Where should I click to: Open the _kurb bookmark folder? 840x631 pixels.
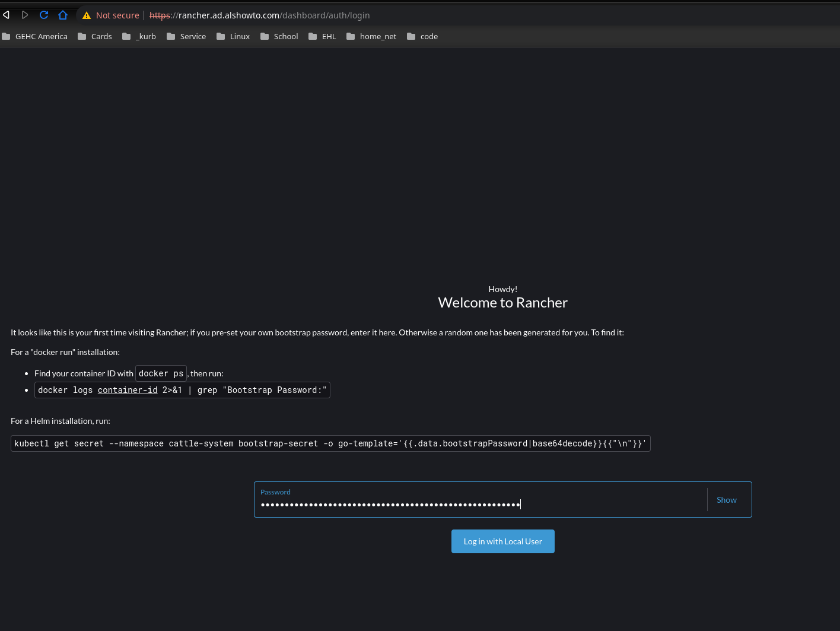(x=139, y=36)
